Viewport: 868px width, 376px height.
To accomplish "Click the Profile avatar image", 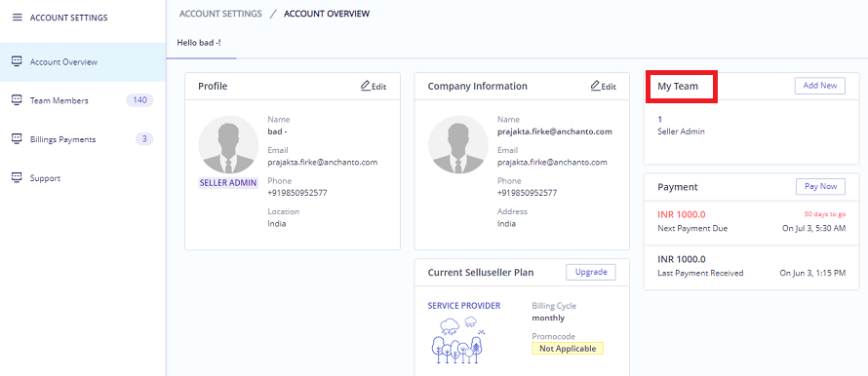I will coord(228,145).
